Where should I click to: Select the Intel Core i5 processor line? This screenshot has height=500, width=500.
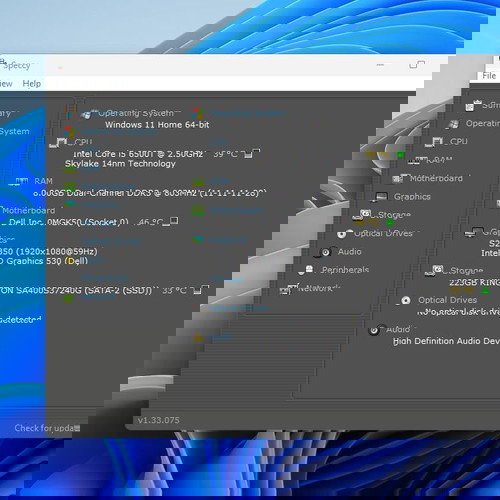coord(138,154)
